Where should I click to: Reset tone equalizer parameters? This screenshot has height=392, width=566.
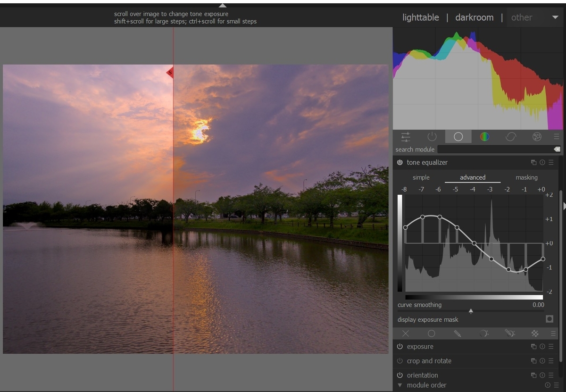(542, 162)
